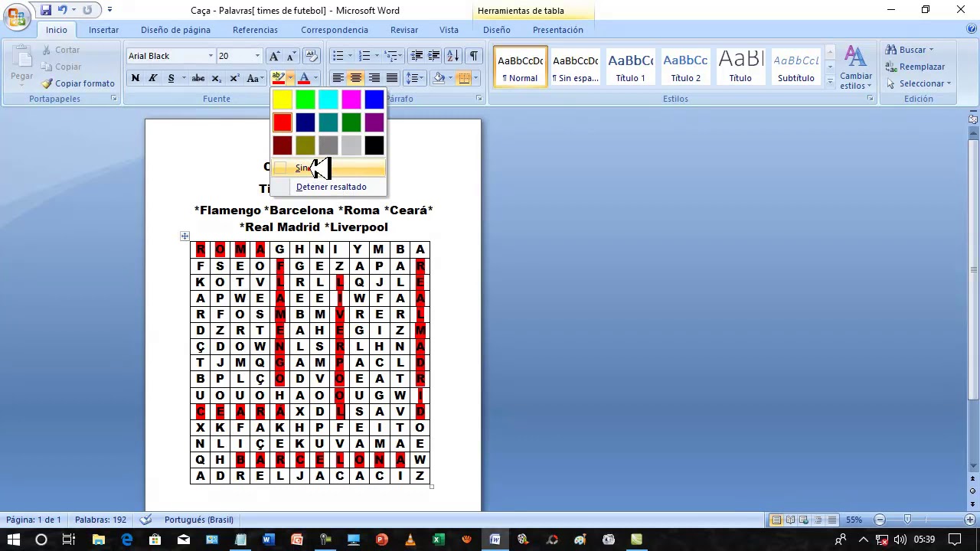980x551 pixels.
Task: Increase font size with grow font button
Action: point(274,56)
